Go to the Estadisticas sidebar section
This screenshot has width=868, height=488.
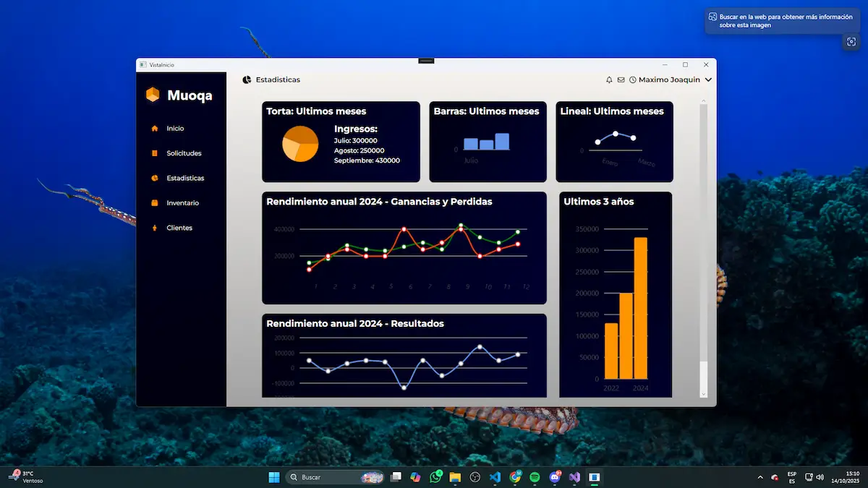point(185,179)
